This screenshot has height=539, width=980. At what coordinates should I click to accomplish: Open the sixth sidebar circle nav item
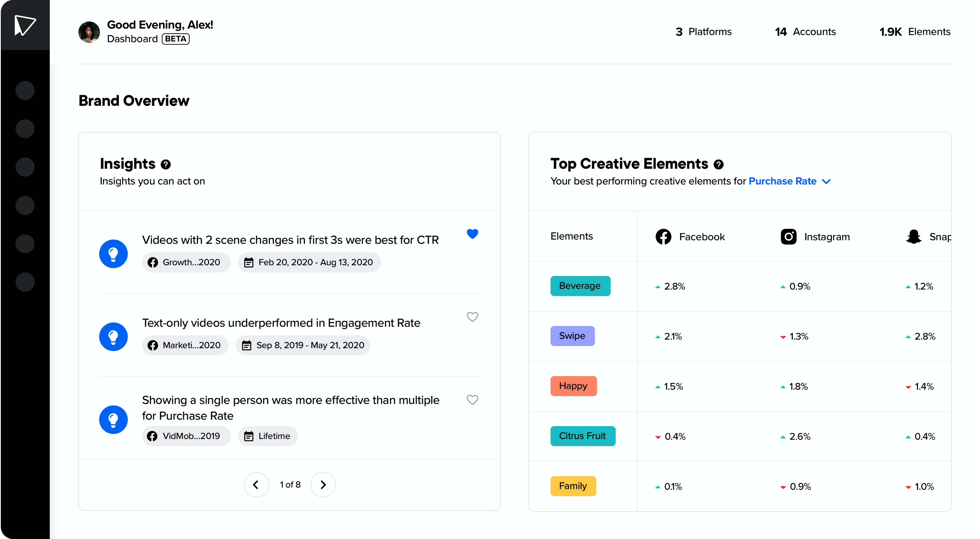tap(25, 282)
